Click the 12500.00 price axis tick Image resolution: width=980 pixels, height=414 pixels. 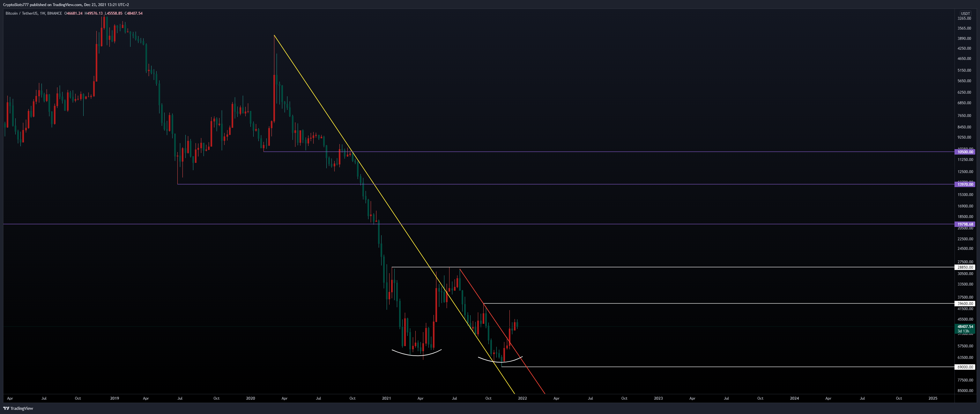click(x=965, y=172)
